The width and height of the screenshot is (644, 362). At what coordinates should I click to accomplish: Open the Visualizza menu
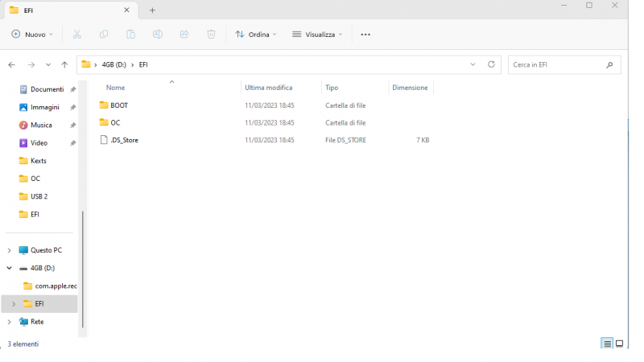coord(317,35)
